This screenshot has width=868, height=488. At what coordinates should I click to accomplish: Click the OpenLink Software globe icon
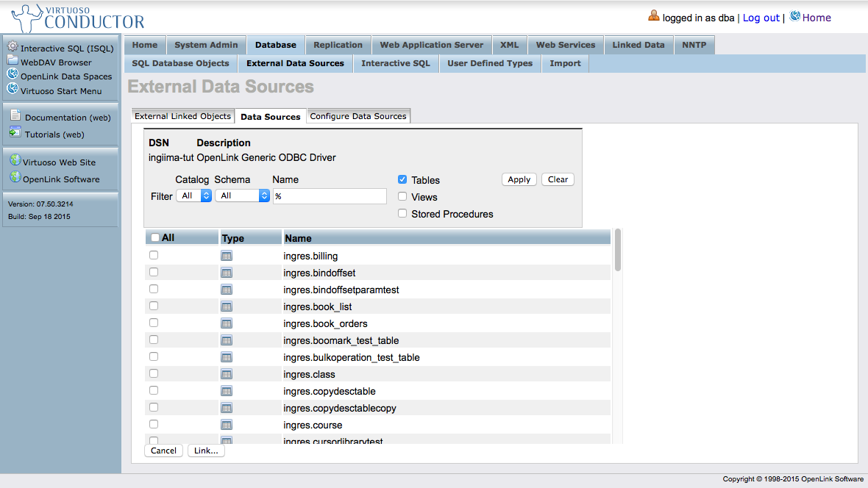[x=15, y=177]
